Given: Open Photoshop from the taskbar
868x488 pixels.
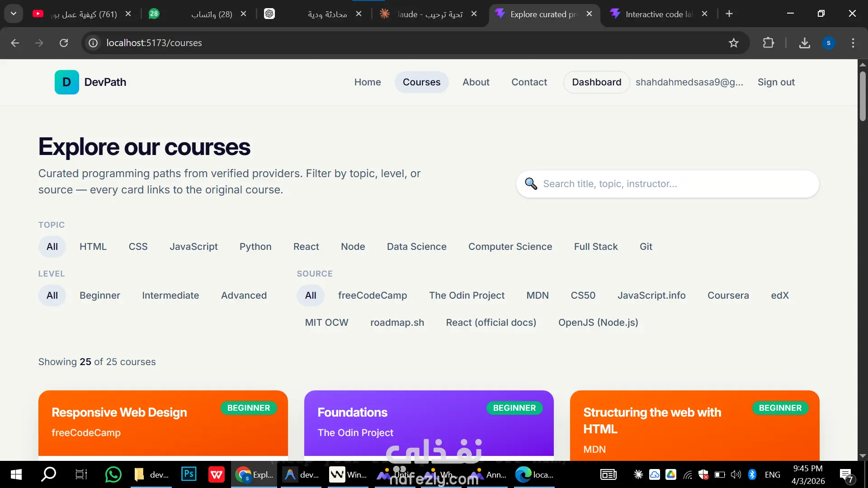Looking at the screenshot, I should [189, 474].
